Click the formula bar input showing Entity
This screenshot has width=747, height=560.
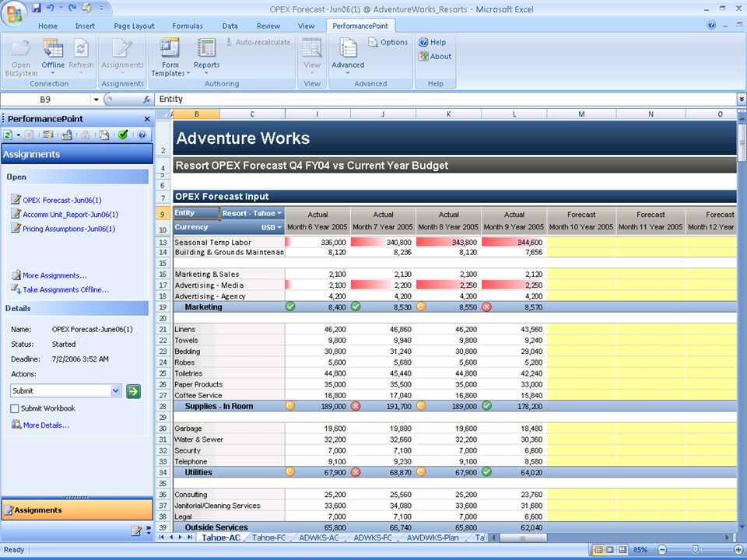point(445,99)
